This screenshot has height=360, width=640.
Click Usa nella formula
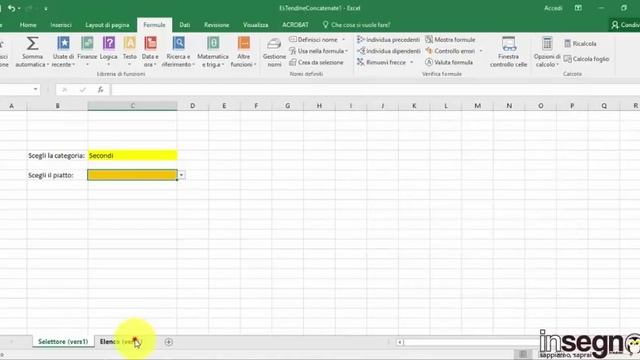318,51
